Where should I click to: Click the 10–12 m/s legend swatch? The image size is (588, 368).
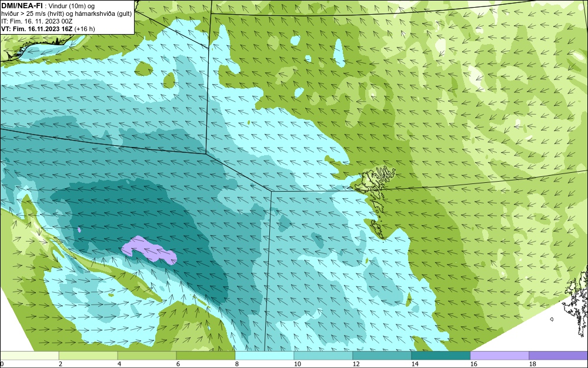[323, 356]
